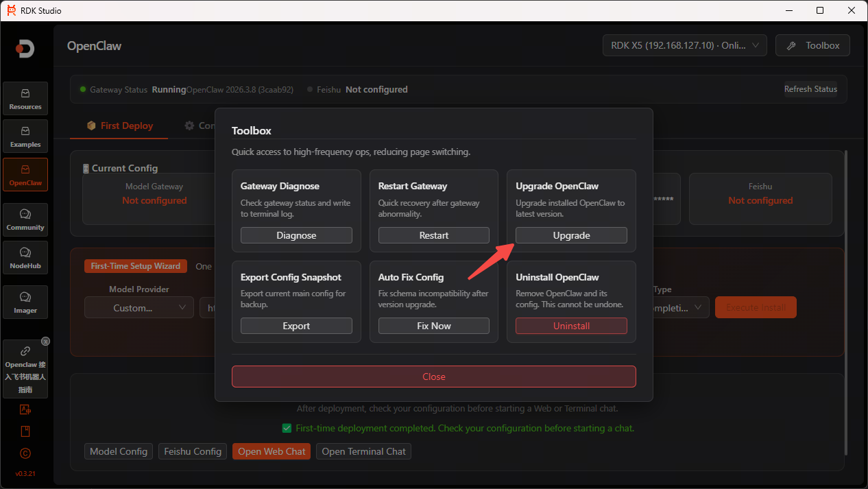Run the Diagnose gateway action
This screenshot has height=489, width=868.
pos(296,235)
